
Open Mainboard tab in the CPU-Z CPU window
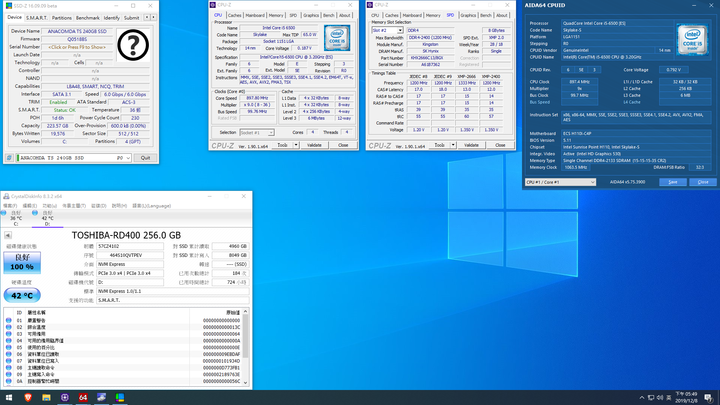pos(255,15)
